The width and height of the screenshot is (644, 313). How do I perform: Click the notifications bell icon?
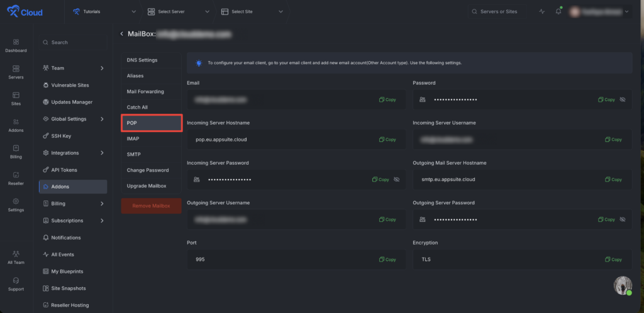[558, 11]
